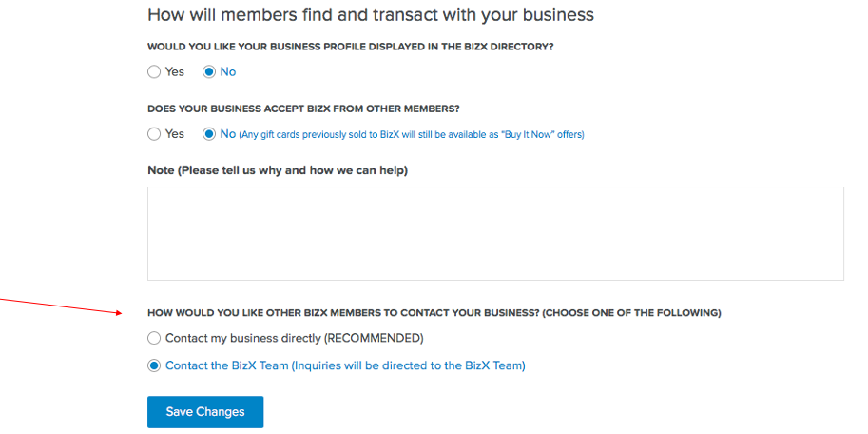Click the Save Changes button
The height and width of the screenshot is (434, 868).
click(205, 412)
